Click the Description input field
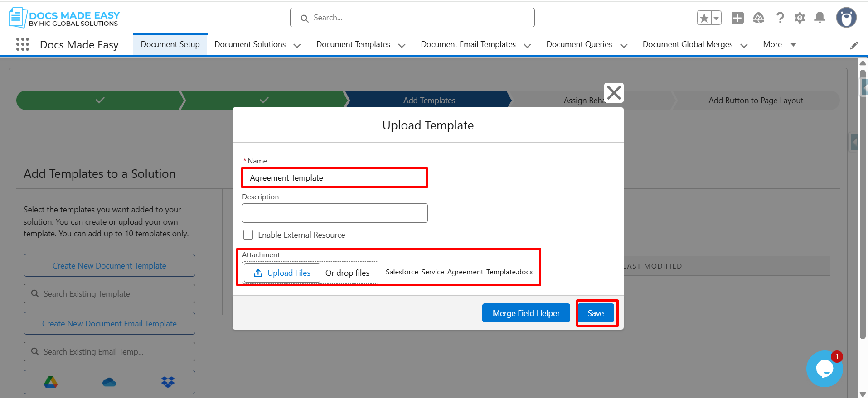Screen dimensions: 868x398 coord(335,213)
